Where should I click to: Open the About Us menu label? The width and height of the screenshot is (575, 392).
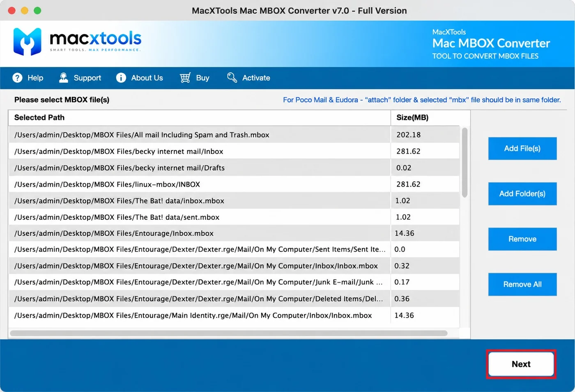(x=147, y=78)
